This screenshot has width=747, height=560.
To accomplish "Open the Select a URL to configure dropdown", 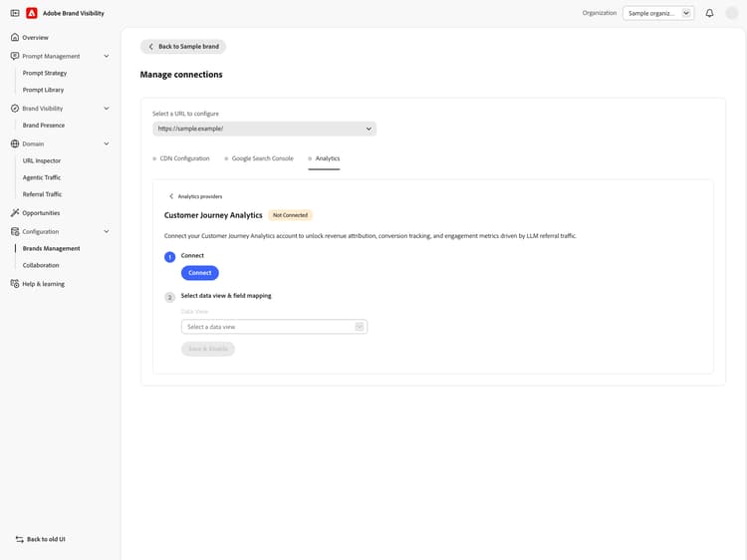I will (x=264, y=129).
